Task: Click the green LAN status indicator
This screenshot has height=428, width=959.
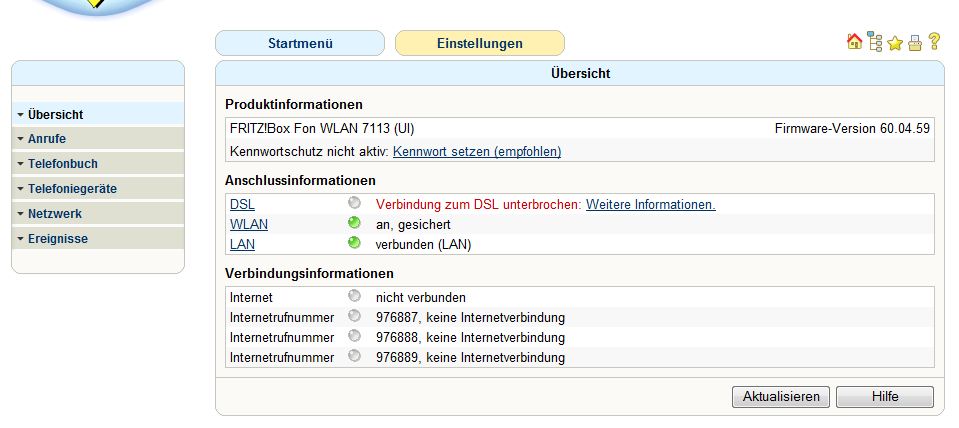Action: pyautogui.click(x=354, y=243)
